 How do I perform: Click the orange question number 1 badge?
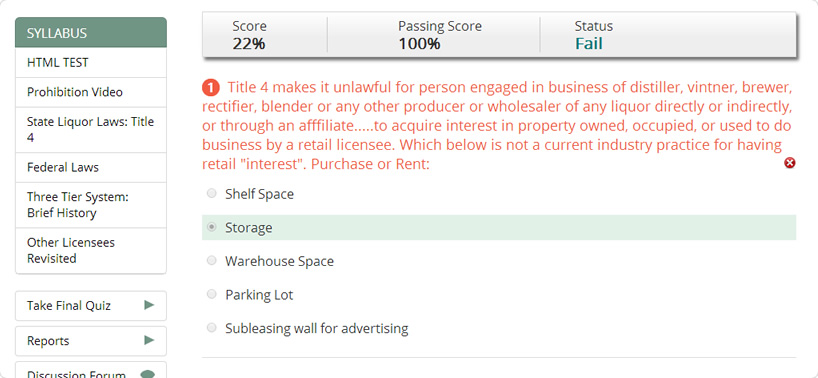point(210,87)
